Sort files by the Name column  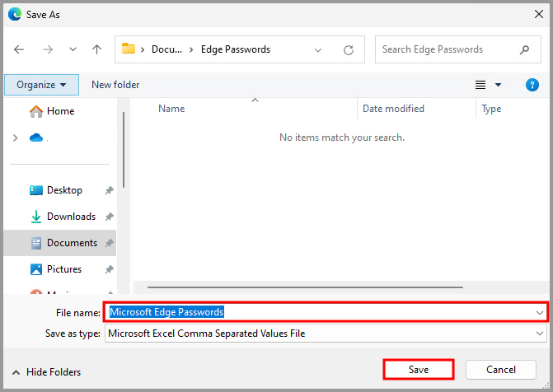[x=171, y=109]
